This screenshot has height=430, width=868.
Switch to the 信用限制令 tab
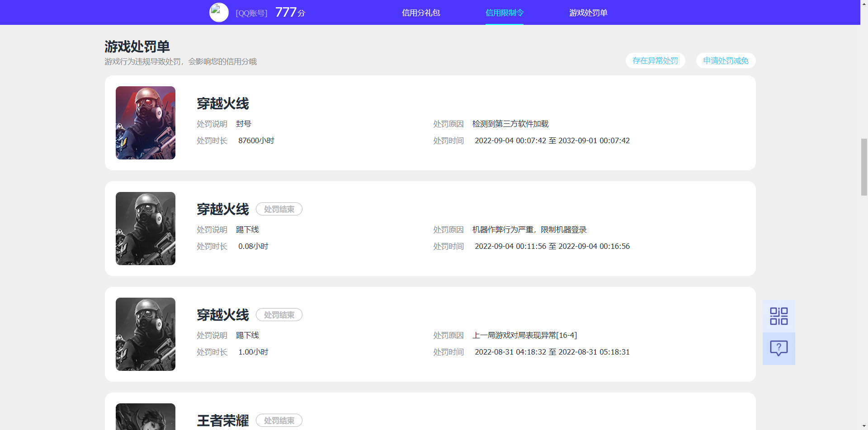click(x=505, y=13)
